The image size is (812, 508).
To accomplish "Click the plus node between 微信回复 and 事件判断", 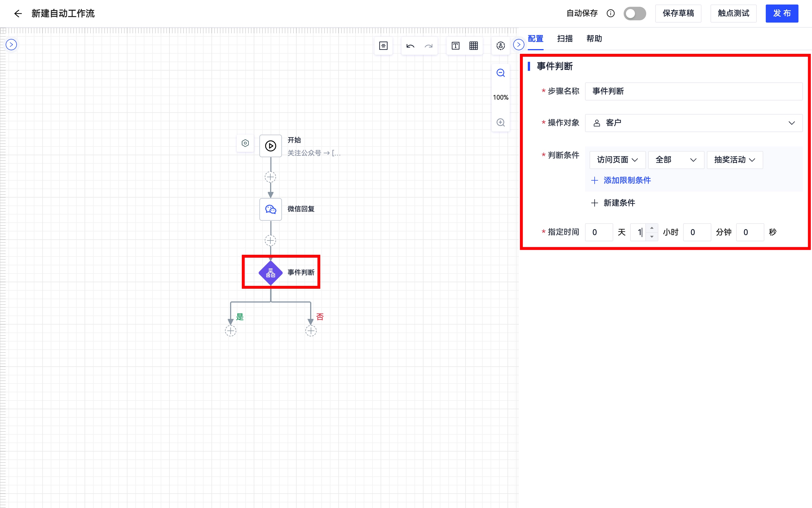I will click(270, 240).
